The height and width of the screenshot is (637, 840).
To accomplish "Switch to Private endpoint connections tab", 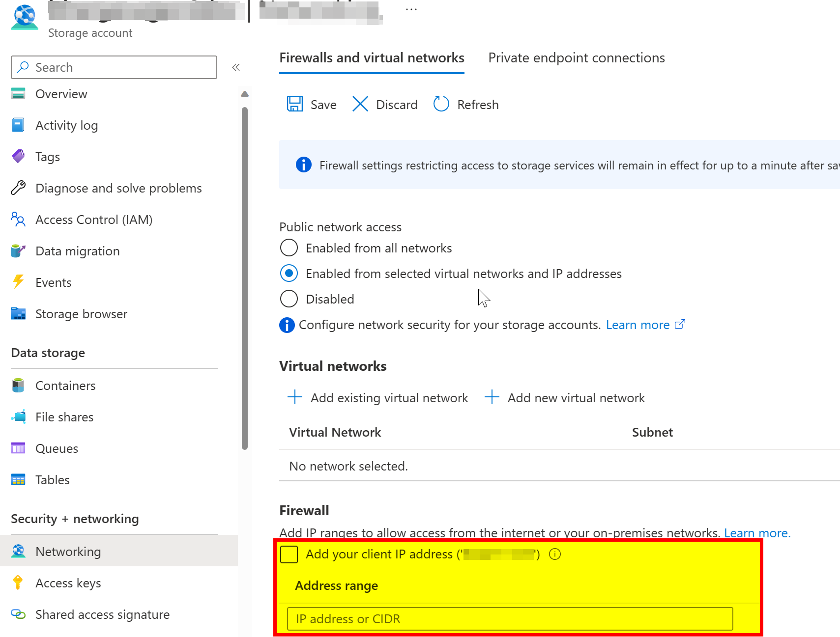I will (x=576, y=57).
